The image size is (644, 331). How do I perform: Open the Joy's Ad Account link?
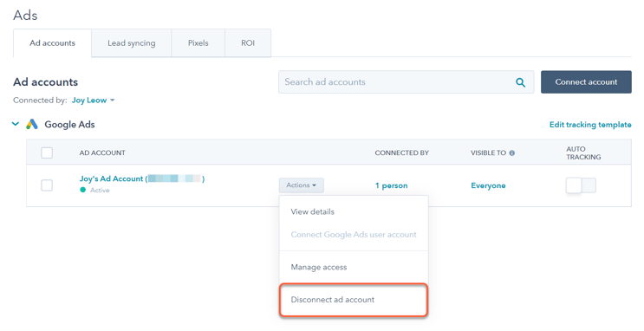click(142, 178)
